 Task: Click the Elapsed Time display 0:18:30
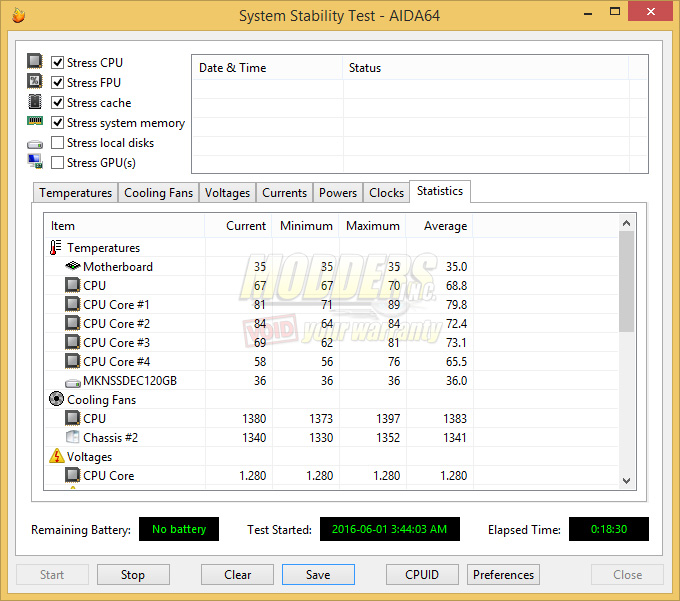[608, 529]
